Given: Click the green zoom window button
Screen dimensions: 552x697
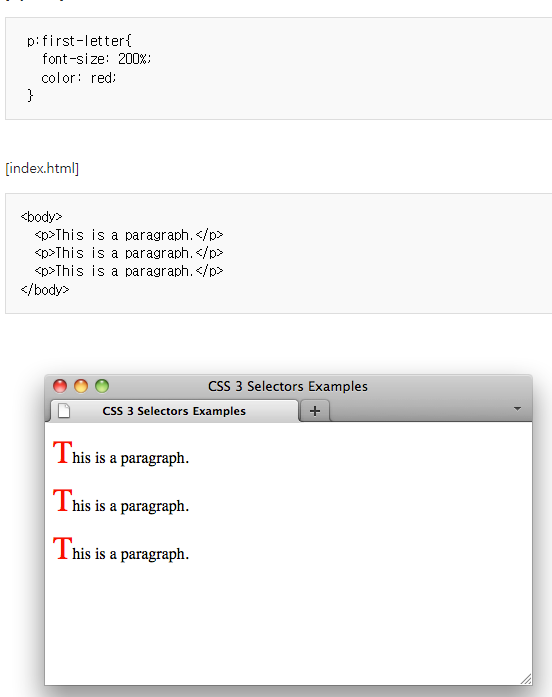Looking at the screenshot, I should click(102, 386).
